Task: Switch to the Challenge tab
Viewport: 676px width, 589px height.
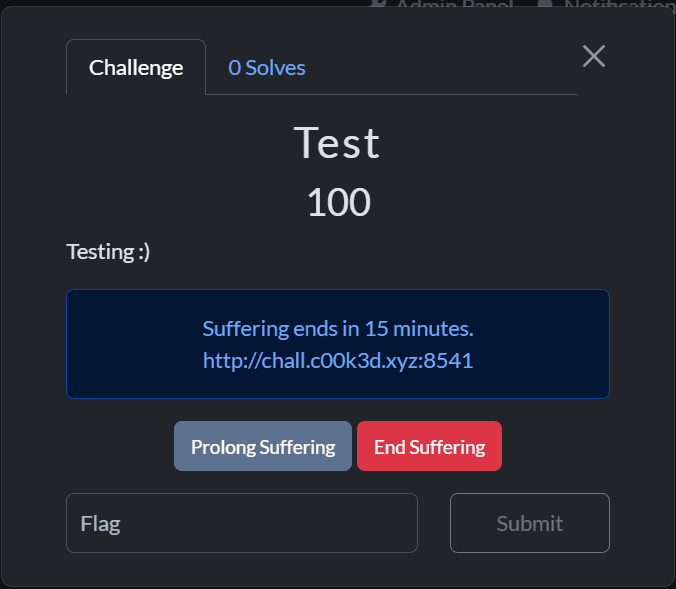Action: pos(136,68)
